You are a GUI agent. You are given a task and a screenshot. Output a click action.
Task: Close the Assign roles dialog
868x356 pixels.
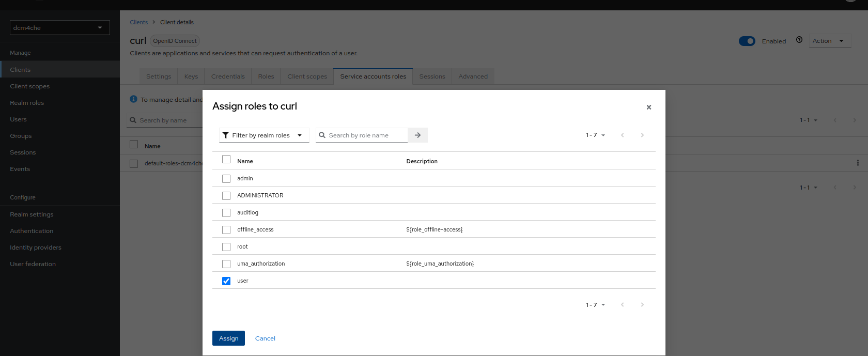(649, 107)
